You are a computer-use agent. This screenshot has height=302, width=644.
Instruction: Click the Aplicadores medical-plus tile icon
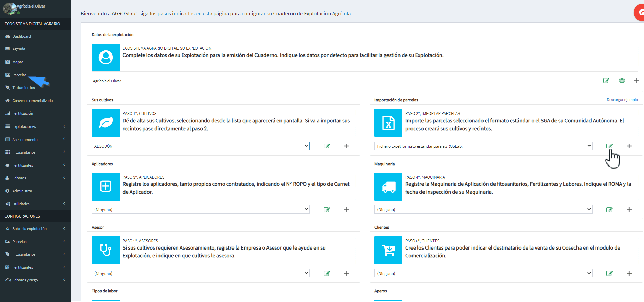(106, 186)
